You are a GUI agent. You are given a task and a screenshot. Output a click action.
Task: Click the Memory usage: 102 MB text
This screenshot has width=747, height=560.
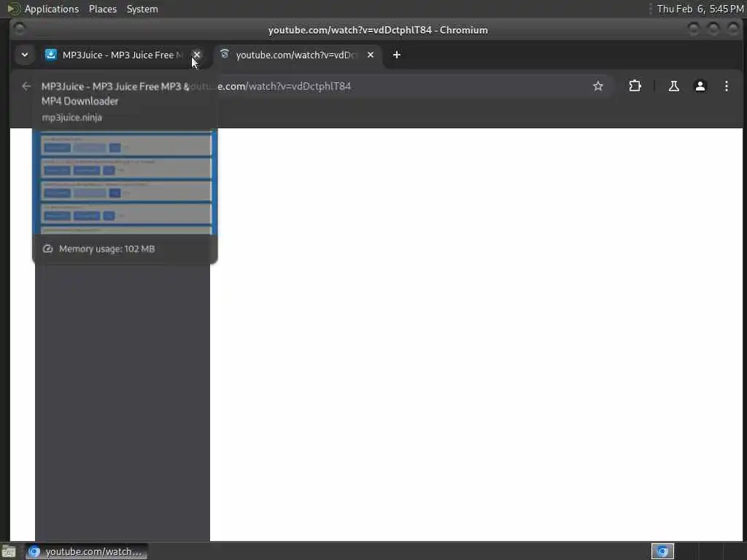(107, 249)
